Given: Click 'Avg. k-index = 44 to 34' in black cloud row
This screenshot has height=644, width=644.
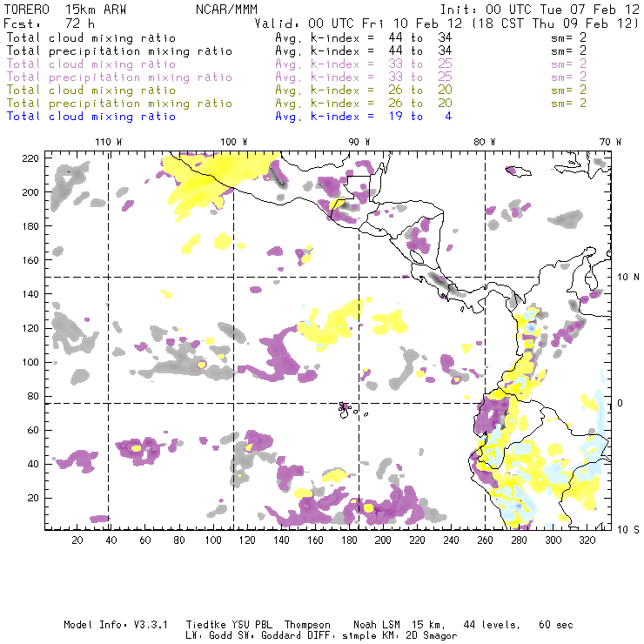Looking at the screenshot, I should [364, 38].
